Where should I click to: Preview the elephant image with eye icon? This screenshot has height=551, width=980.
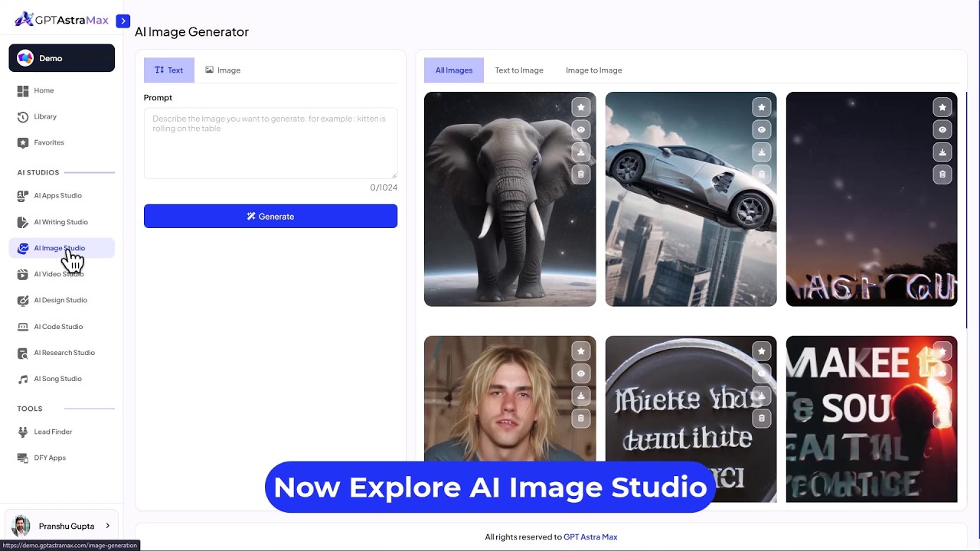click(581, 129)
